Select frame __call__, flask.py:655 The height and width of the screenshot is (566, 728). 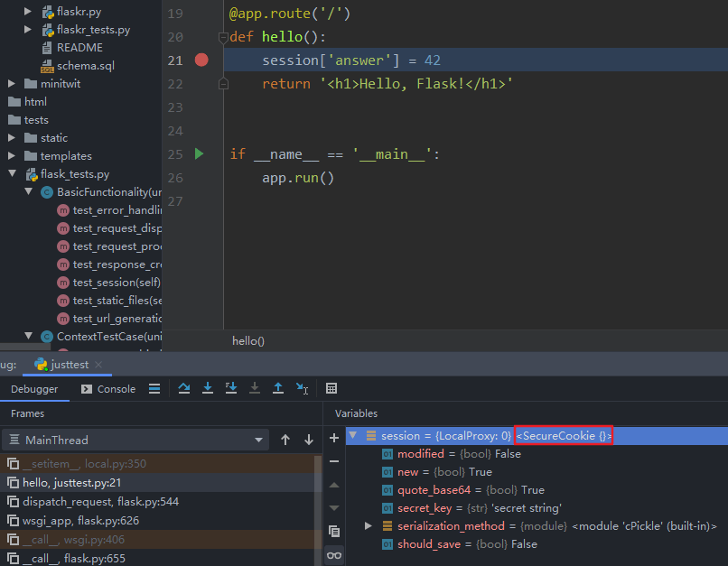[x=158, y=558]
